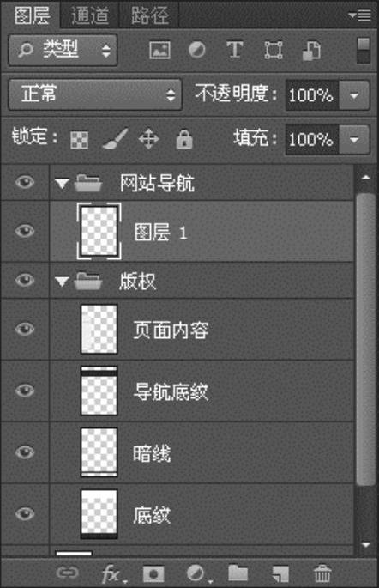Click the shape layer filter icon
Screen dimensions: 379x588
pyautogui.click(x=274, y=50)
